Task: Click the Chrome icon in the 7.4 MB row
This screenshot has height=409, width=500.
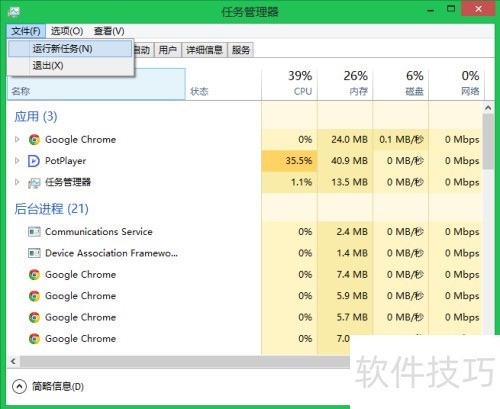Action: tap(34, 275)
